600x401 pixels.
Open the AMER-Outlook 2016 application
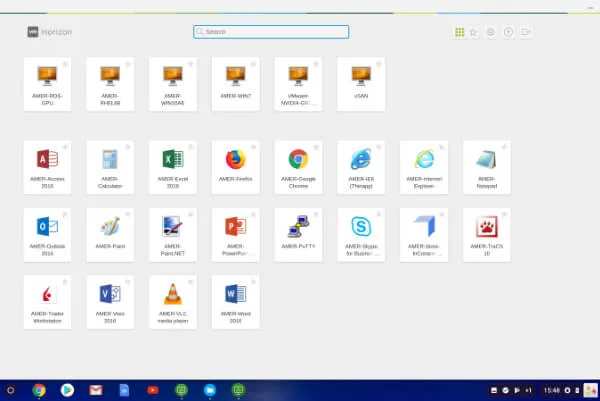(47, 235)
